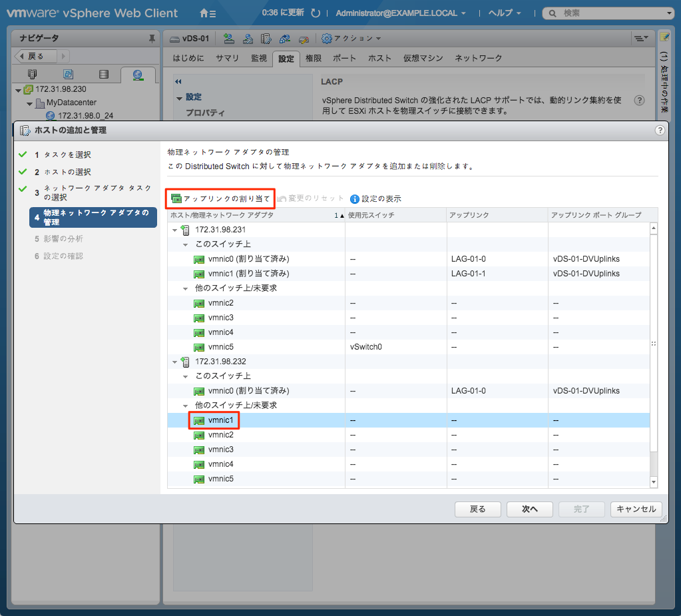Select vmnic1 (割り当て済み) with LAG-01-1
The height and width of the screenshot is (616, 681).
pyautogui.click(x=408, y=274)
